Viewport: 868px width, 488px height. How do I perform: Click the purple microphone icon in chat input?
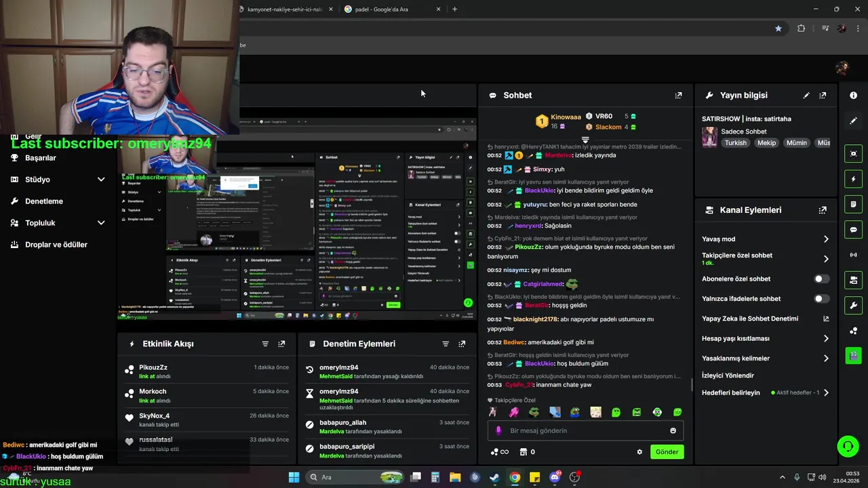coord(498,430)
